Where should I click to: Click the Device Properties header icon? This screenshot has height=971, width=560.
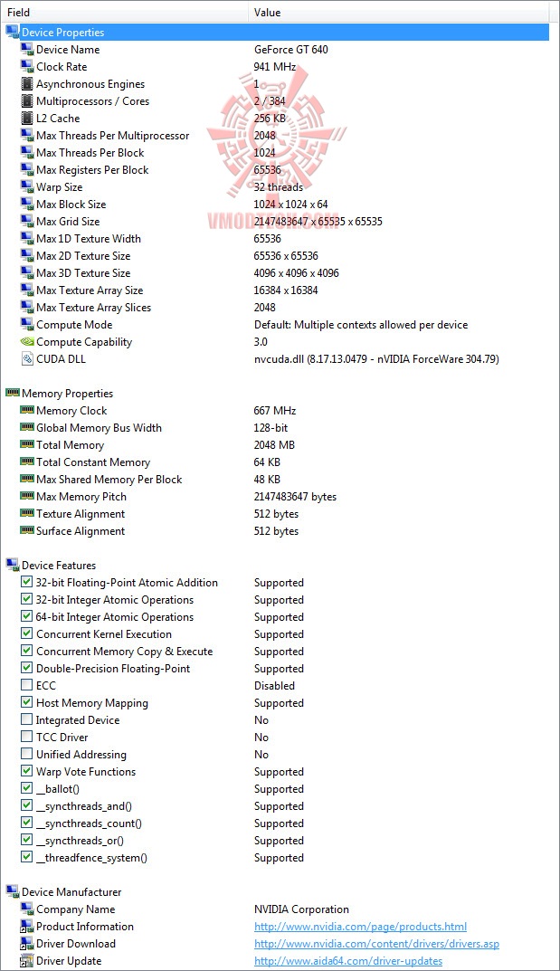point(13,32)
